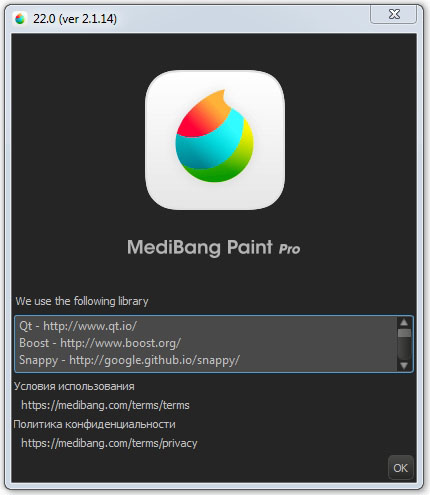
Task: Click the 'Pro' label next to MediBang Paint
Action: [289, 249]
